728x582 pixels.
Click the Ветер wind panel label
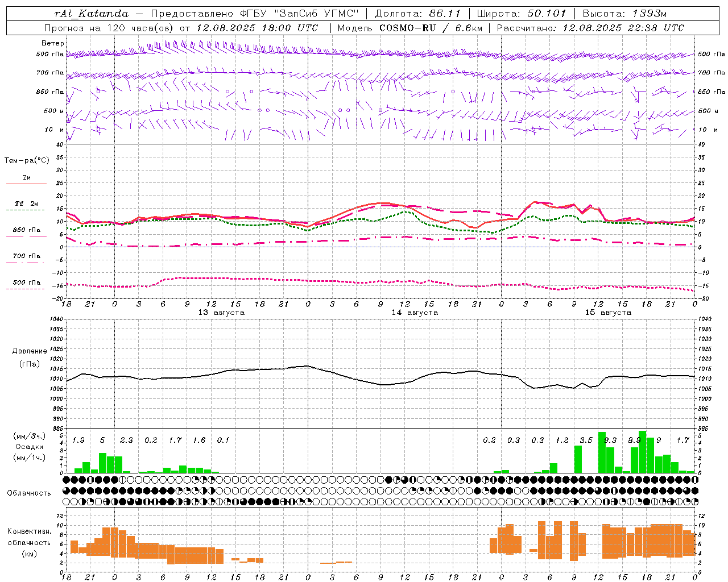[53, 43]
